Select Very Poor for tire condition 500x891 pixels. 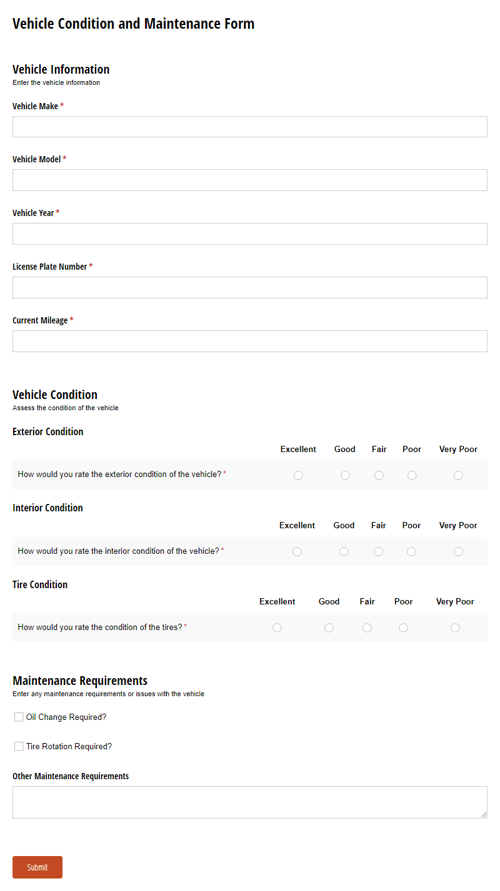[455, 628]
